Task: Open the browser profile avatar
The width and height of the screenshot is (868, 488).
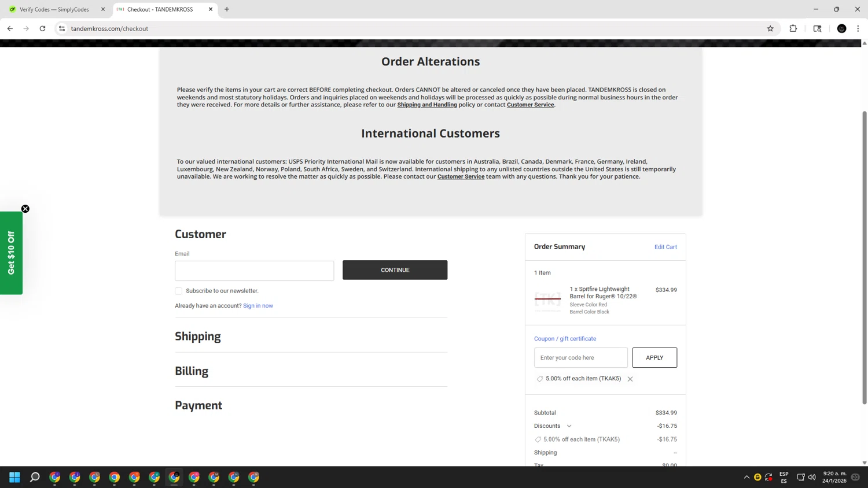Action: click(x=842, y=28)
